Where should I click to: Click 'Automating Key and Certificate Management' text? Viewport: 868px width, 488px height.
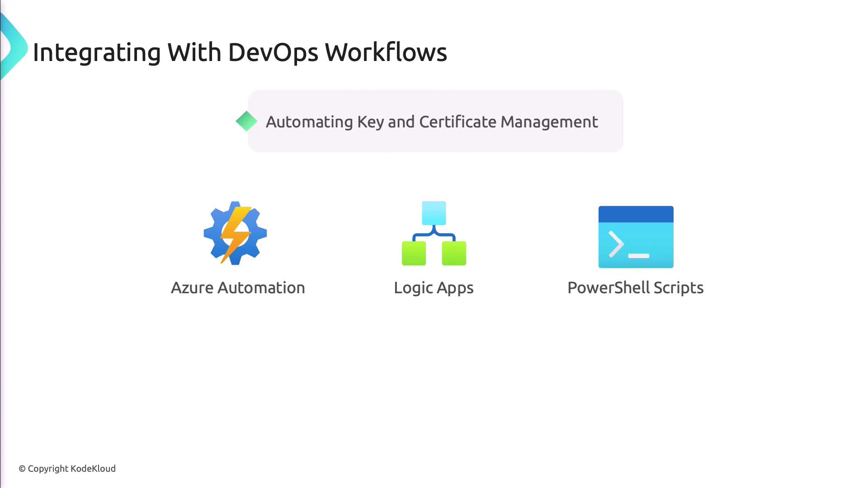coord(432,122)
